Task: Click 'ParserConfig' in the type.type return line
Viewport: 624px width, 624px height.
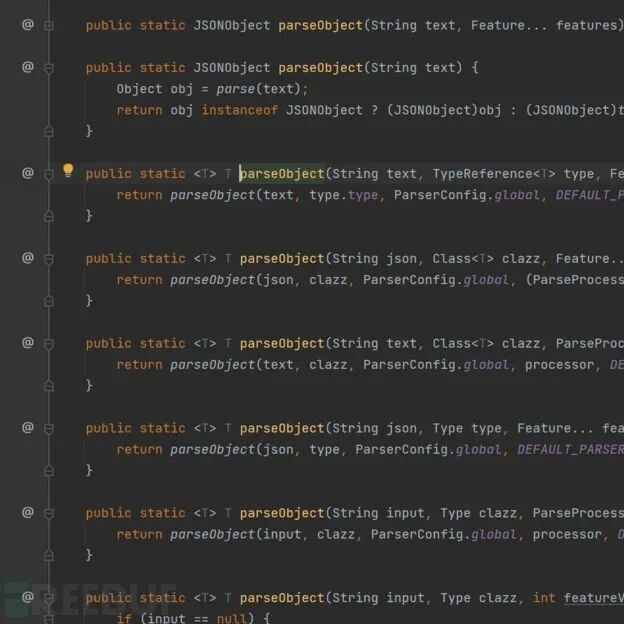Action: [440, 195]
